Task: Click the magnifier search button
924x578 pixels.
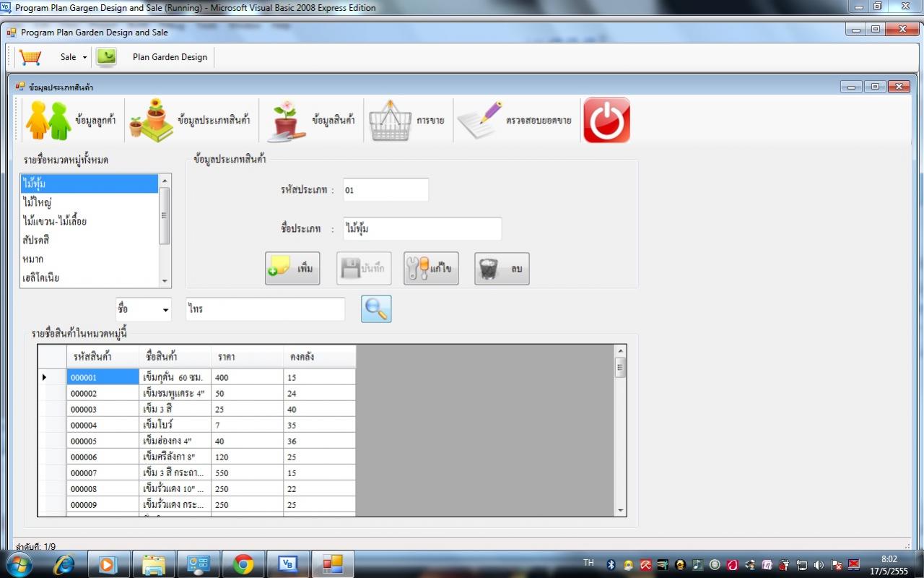Action: (x=376, y=309)
